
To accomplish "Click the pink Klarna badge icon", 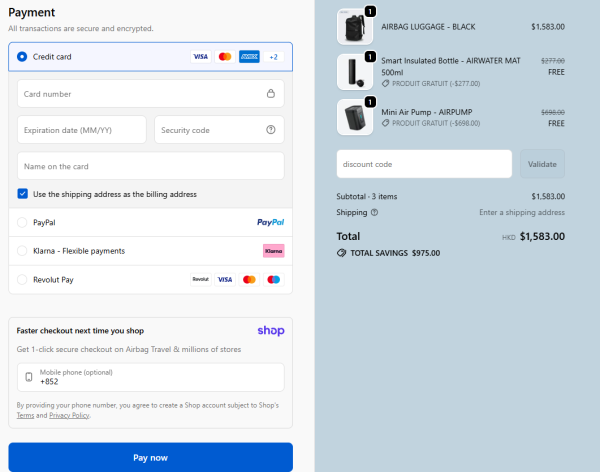I will 273,250.
